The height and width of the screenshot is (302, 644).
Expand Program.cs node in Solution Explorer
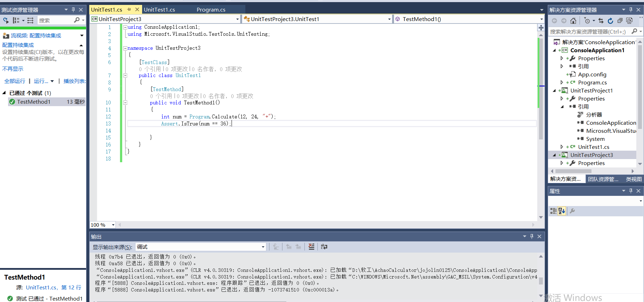click(562, 82)
